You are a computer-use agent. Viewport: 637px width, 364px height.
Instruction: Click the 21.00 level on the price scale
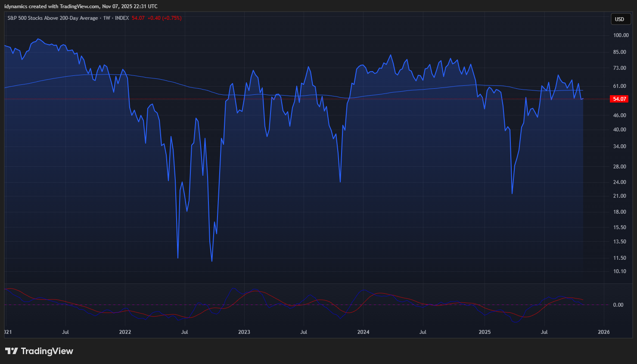coord(619,196)
